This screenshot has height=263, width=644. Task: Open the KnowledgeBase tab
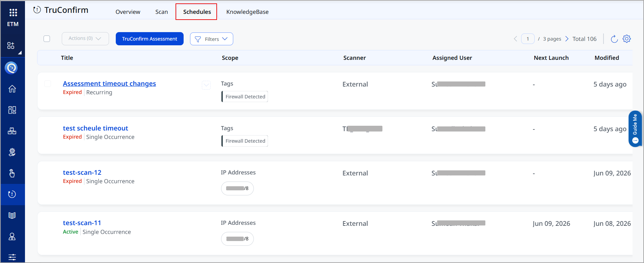tap(247, 12)
